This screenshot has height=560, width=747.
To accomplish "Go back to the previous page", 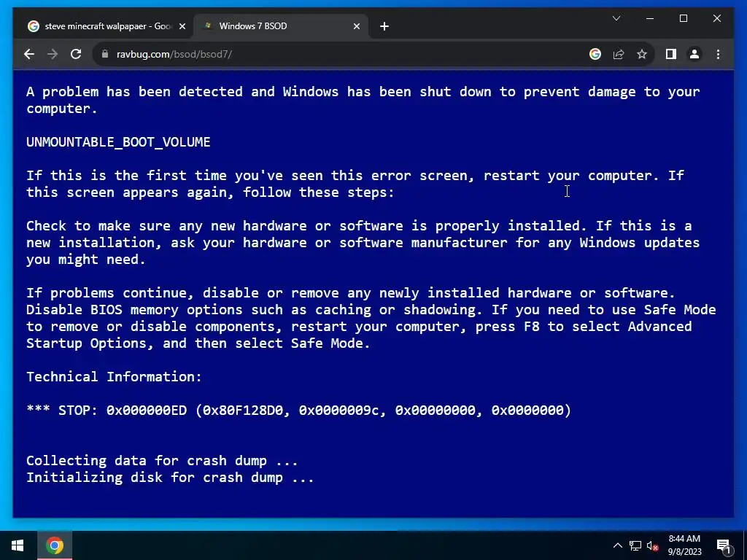I will pos(29,54).
